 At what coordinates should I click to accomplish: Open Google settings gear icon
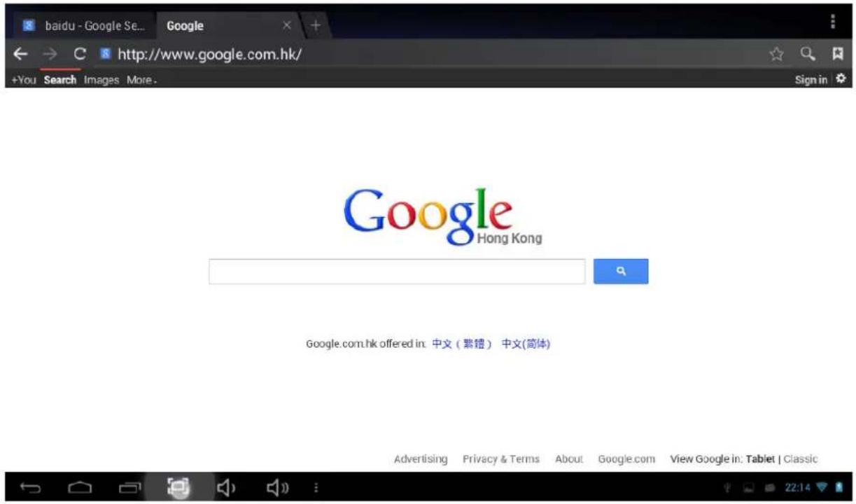840,80
